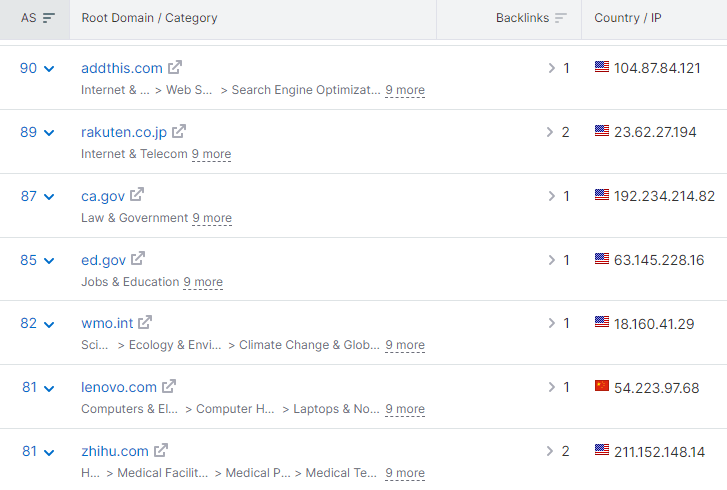Open the zhihu.com domain link

pyautogui.click(x=115, y=451)
